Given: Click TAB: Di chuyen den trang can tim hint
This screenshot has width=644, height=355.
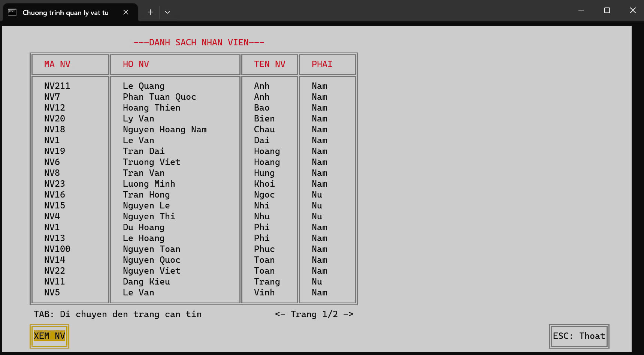Looking at the screenshot, I should (118, 314).
